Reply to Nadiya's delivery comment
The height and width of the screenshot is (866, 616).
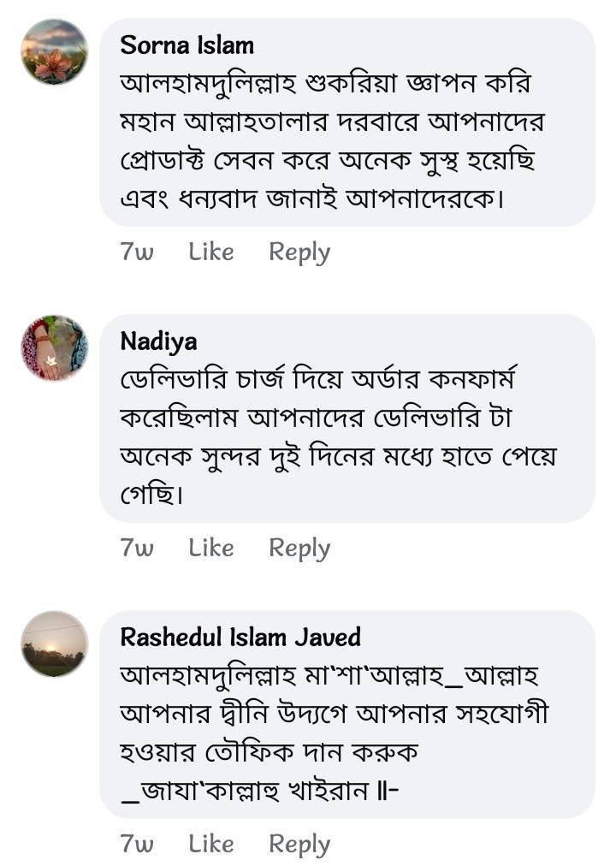point(299,548)
